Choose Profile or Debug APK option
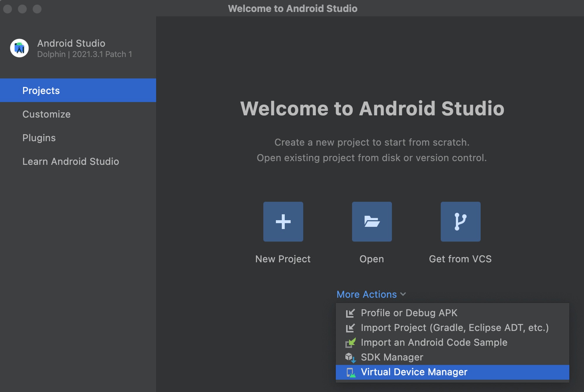The height and width of the screenshot is (392, 584). tap(409, 313)
